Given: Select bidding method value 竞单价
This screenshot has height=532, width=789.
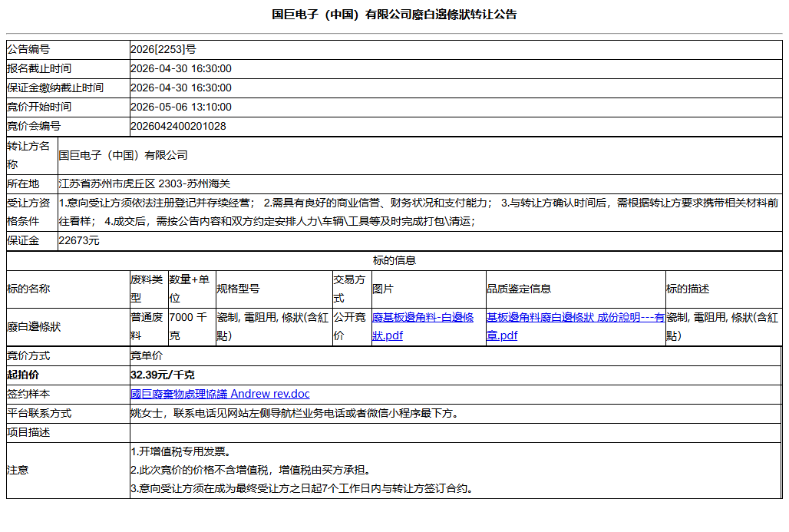Looking at the screenshot, I should pyautogui.click(x=147, y=356).
